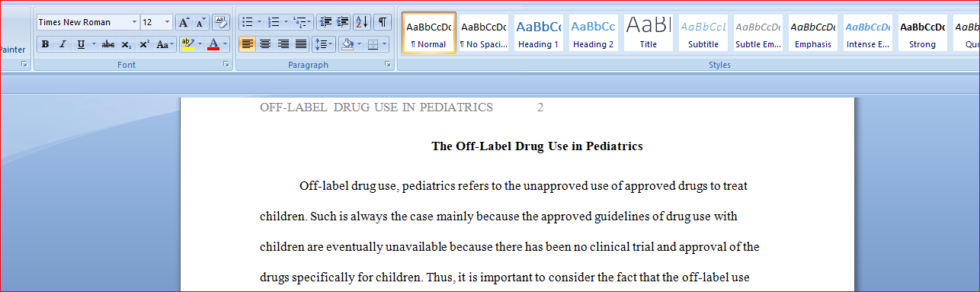Toggle underline formatting
Image resolution: width=980 pixels, height=292 pixels.
(x=81, y=44)
